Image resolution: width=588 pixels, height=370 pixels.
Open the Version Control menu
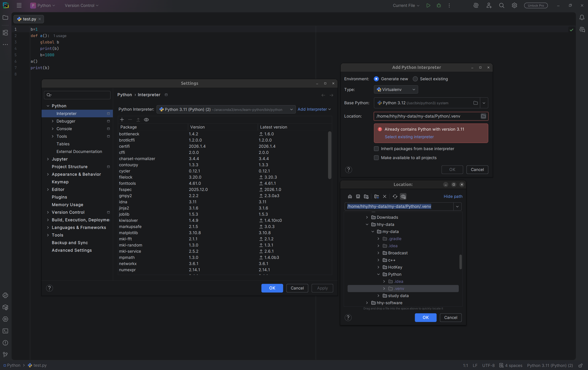pos(81,5)
